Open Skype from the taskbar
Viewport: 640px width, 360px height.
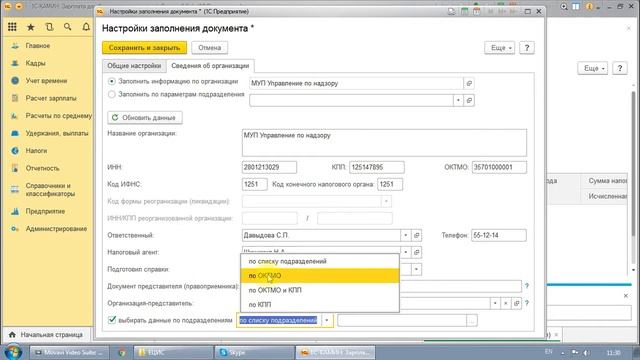point(254,352)
